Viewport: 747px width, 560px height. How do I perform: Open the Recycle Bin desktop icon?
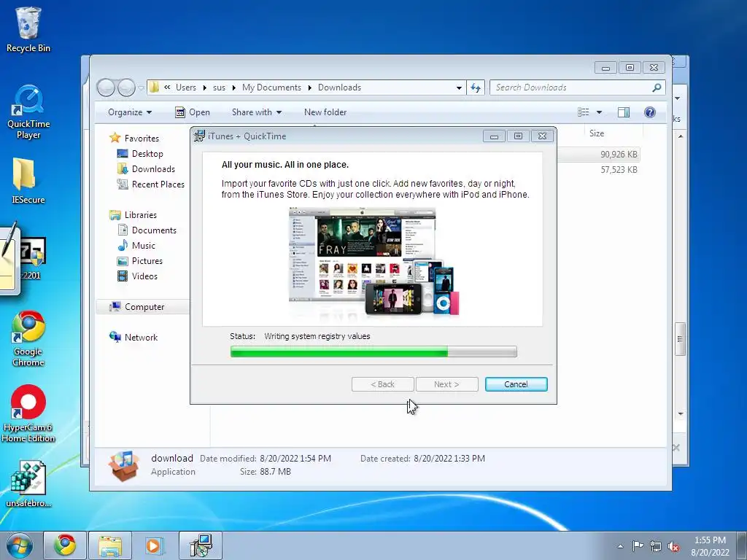(x=28, y=29)
